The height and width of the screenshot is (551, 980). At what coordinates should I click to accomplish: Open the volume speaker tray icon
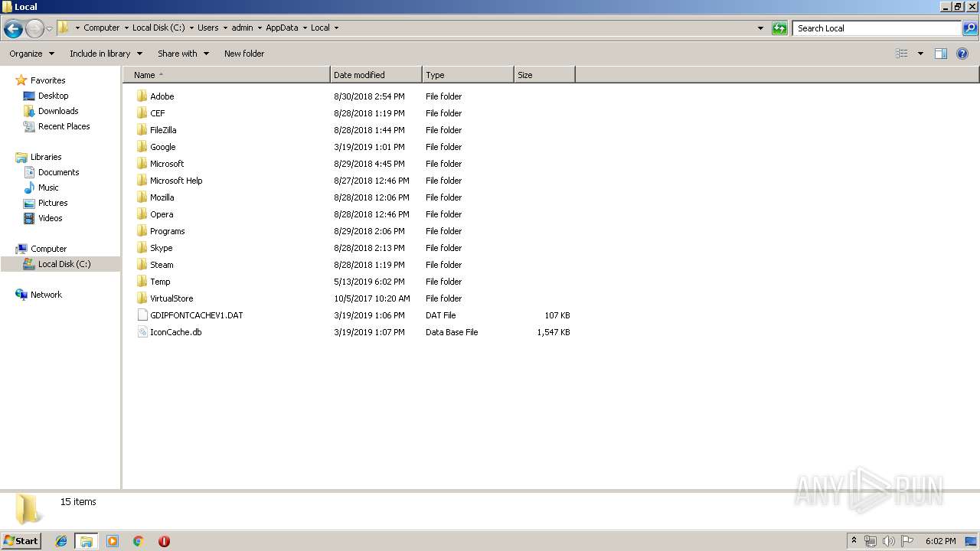pos(889,541)
